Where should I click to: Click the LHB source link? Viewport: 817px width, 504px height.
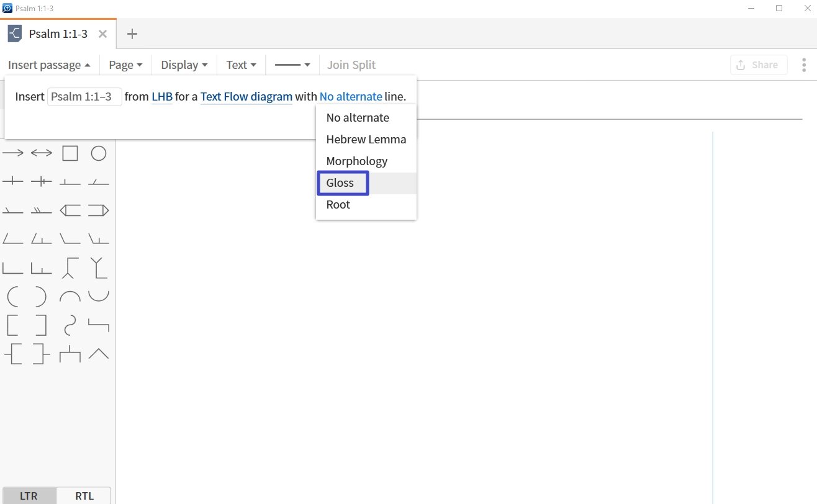click(161, 97)
